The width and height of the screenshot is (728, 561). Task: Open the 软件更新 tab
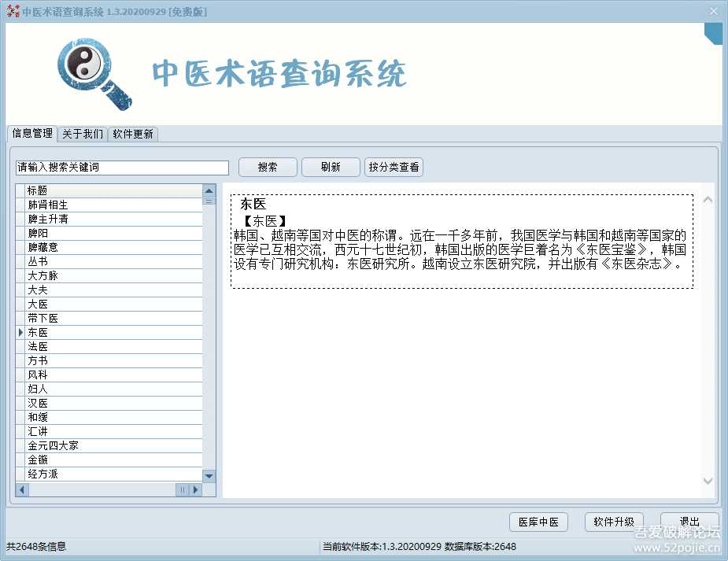click(132, 134)
